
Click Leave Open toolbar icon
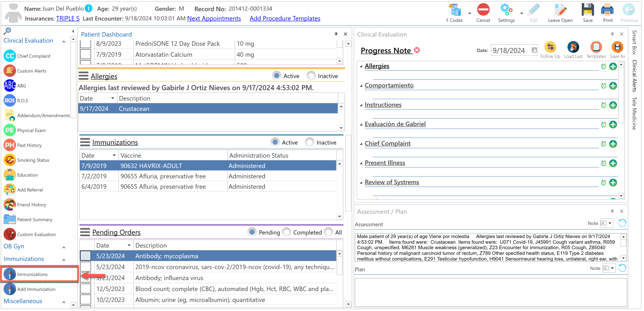click(x=560, y=10)
